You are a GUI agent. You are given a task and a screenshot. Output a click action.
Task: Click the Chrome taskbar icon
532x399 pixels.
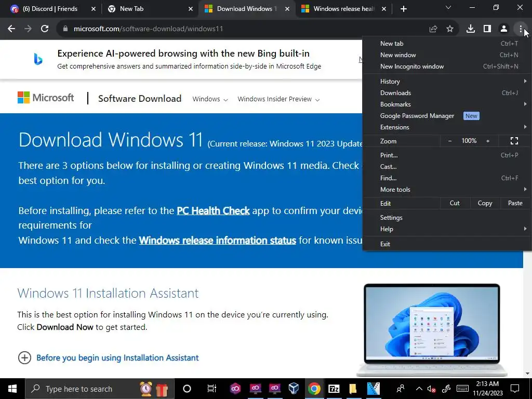click(x=314, y=389)
